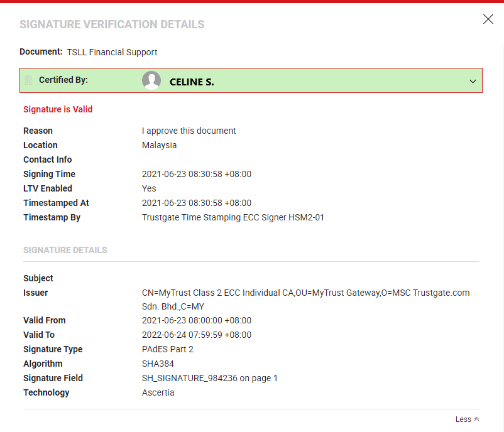The height and width of the screenshot is (432, 504).
Task: Click the PAdES Part 2 signature type
Action: (168, 349)
